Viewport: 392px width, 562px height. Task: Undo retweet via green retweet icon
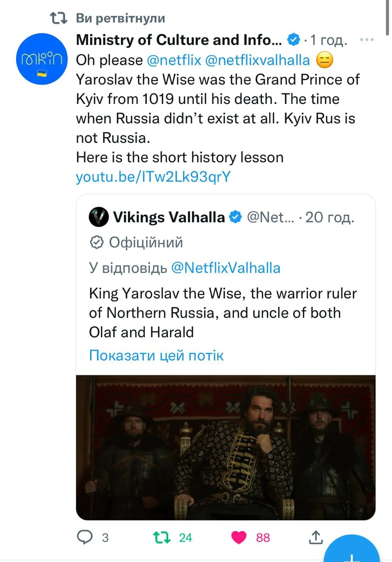click(x=162, y=537)
